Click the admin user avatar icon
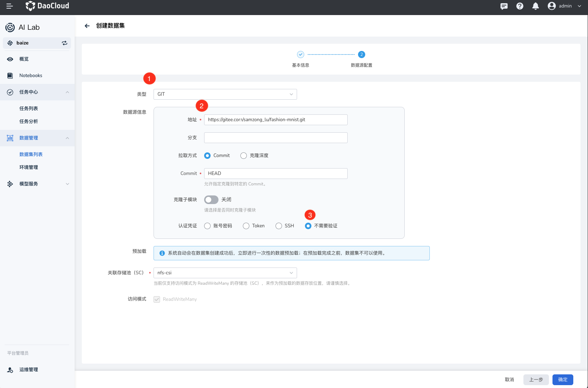588x388 pixels. pyautogui.click(x=552, y=6)
